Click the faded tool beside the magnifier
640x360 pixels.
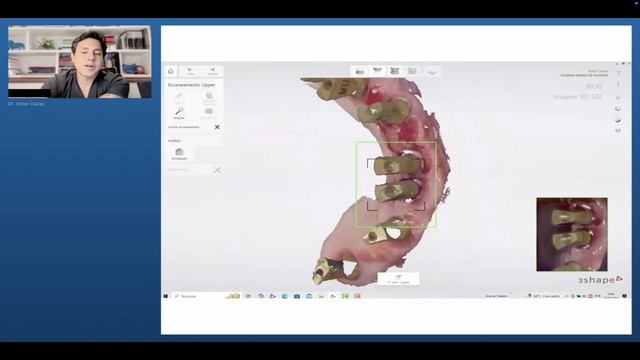pos(209,113)
